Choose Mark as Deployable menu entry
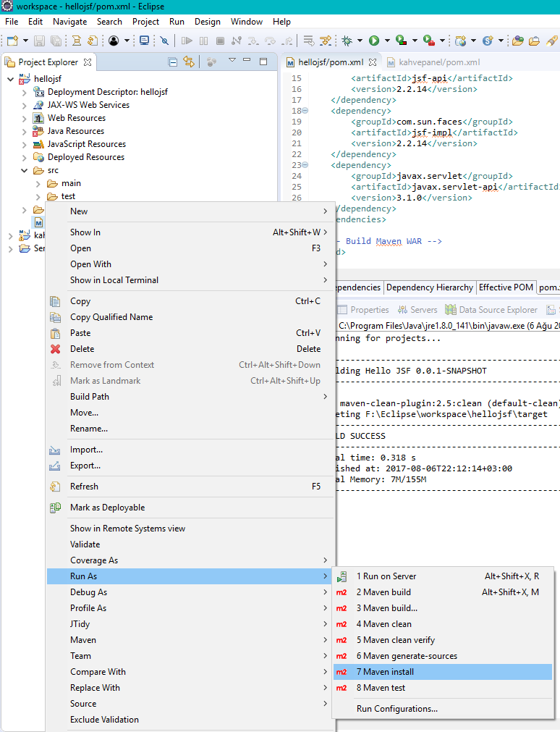The width and height of the screenshot is (560, 732). click(191, 508)
